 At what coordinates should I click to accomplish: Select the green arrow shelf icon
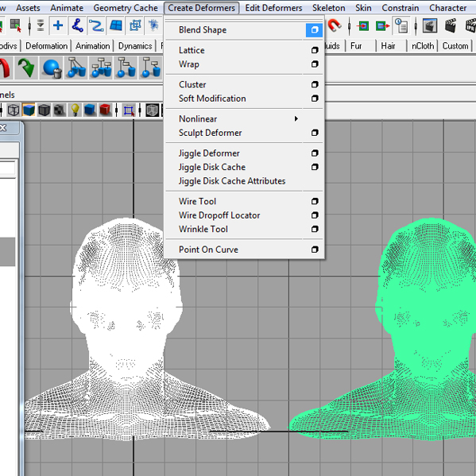pyautogui.click(x=26, y=68)
